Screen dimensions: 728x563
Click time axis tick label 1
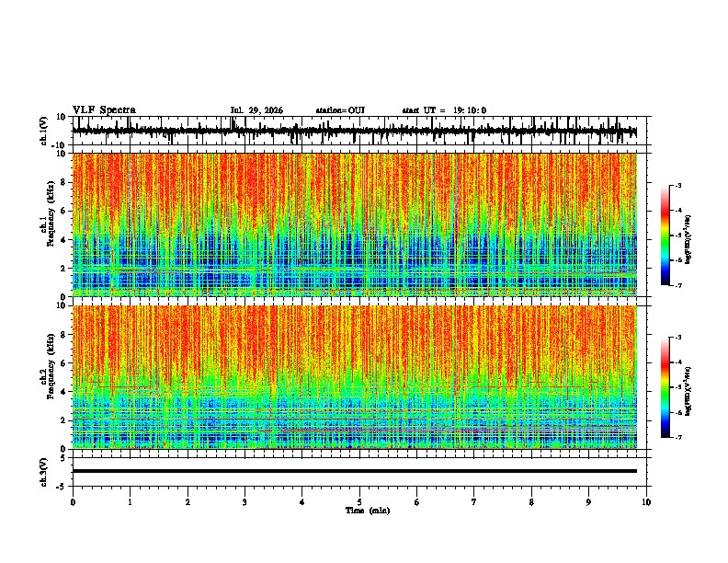tap(130, 502)
